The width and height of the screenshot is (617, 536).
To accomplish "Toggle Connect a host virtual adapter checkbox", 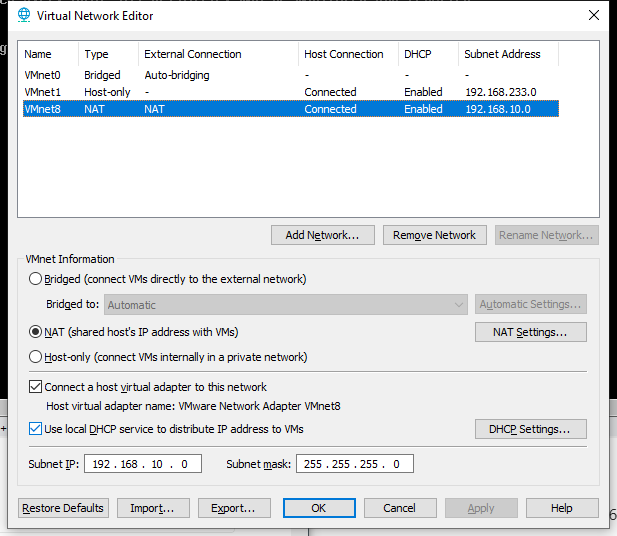I will click(35, 387).
